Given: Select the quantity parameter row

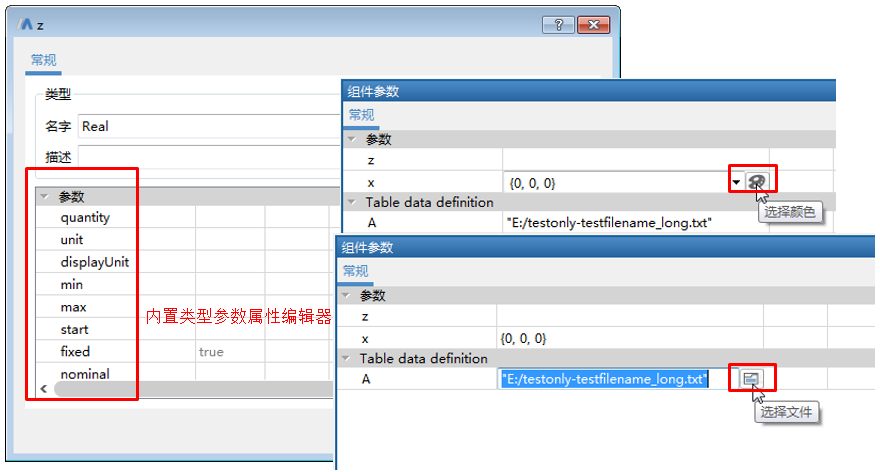Looking at the screenshot, I should click(85, 218).
